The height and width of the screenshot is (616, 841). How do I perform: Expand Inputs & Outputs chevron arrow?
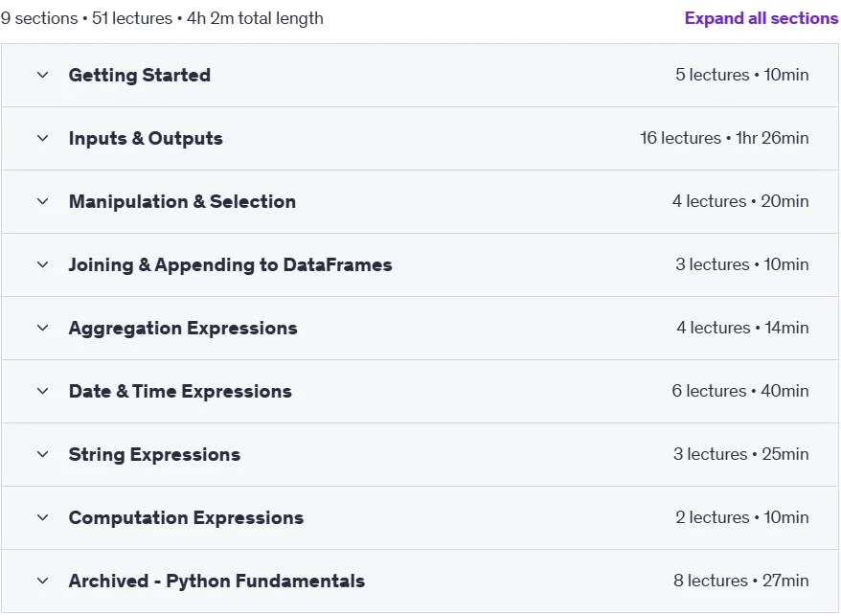[x=43, y=139]
